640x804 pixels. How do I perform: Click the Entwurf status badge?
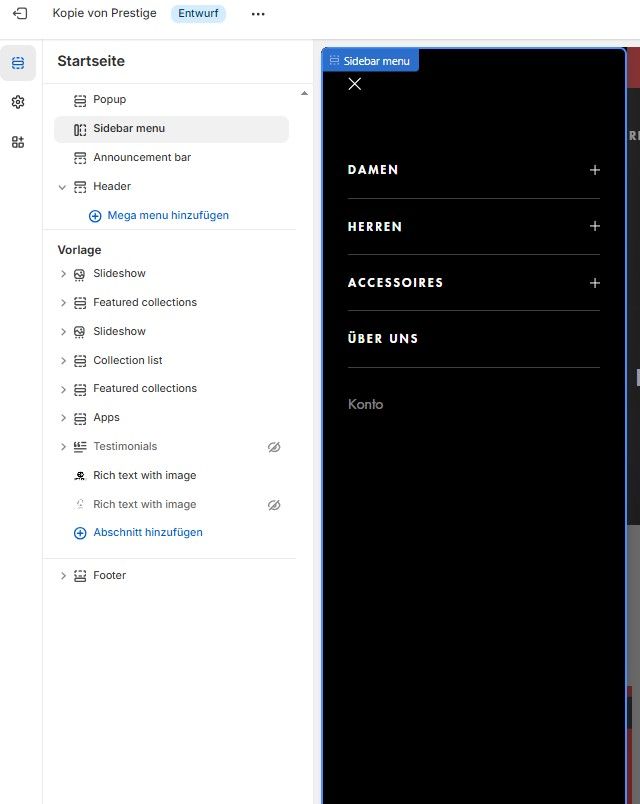click(198, 14)
